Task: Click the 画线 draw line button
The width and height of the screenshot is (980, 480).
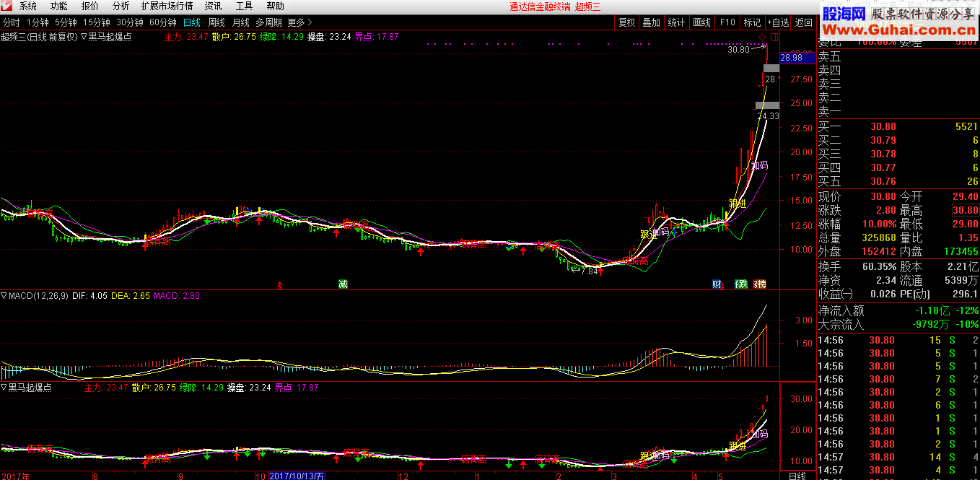Action: (x=701, y=22)
